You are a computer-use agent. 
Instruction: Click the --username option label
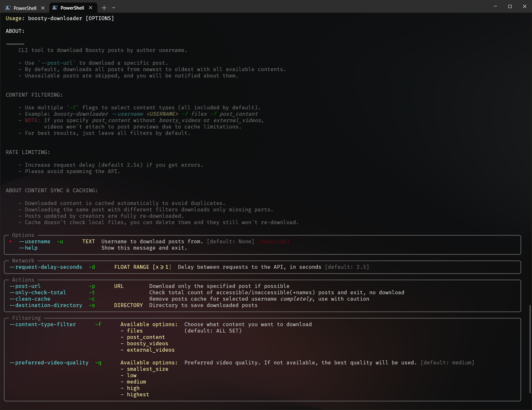click(x=34, y=241)
